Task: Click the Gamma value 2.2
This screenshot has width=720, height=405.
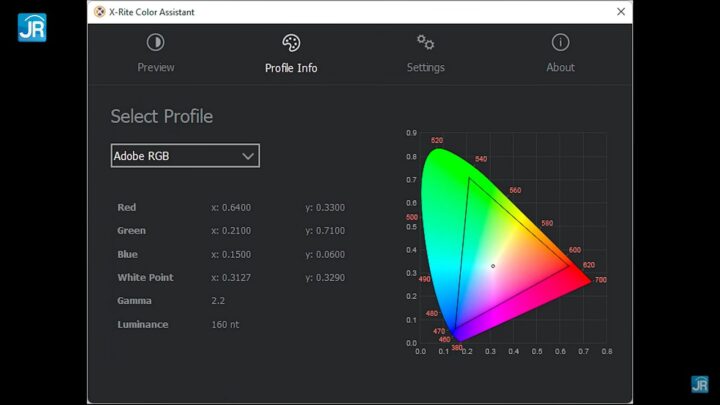Action: pos(218,301)
